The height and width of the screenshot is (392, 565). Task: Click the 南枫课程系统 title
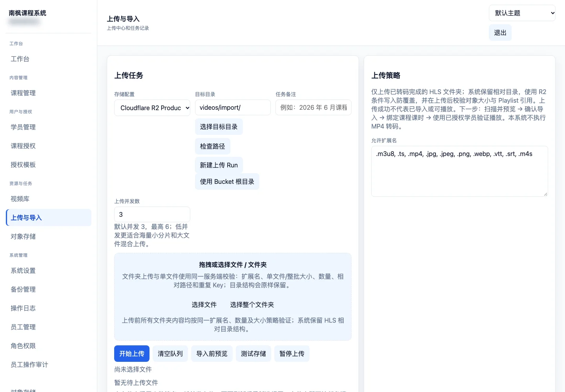(x=27, y=13)
